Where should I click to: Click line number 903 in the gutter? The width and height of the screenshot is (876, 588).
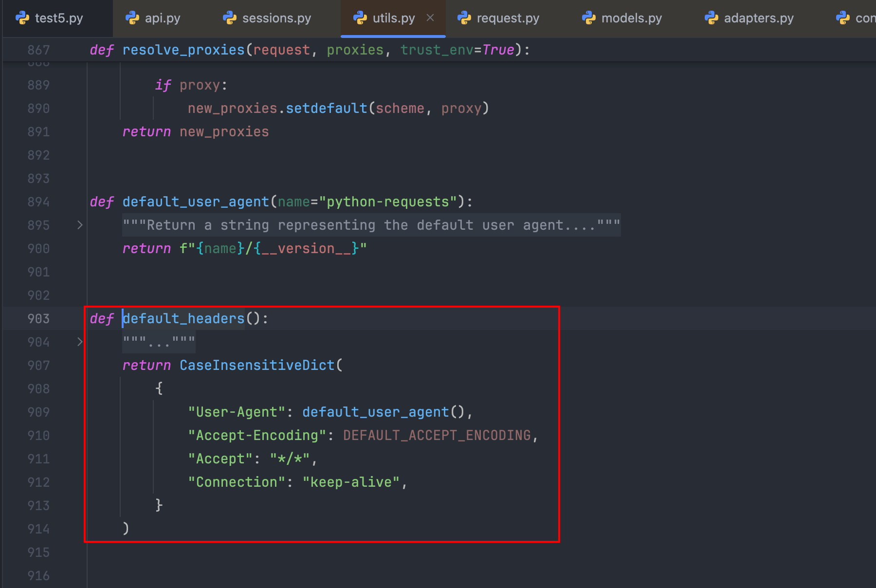point(38,319)
